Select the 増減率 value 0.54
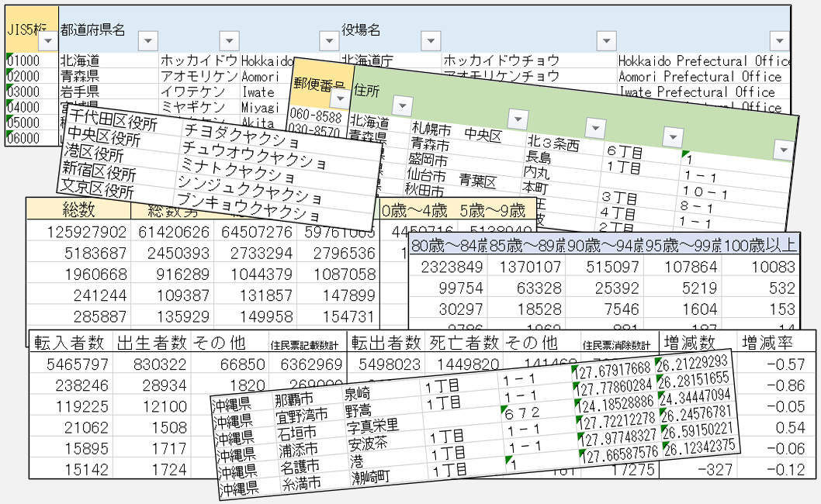The image size is (821, 504). (790, 427)
